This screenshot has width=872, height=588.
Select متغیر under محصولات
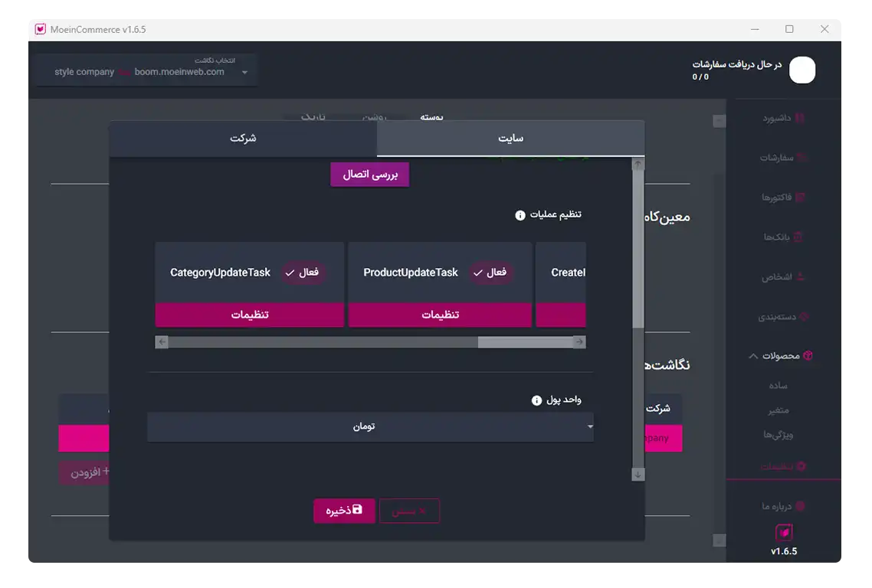coord(778,410)
